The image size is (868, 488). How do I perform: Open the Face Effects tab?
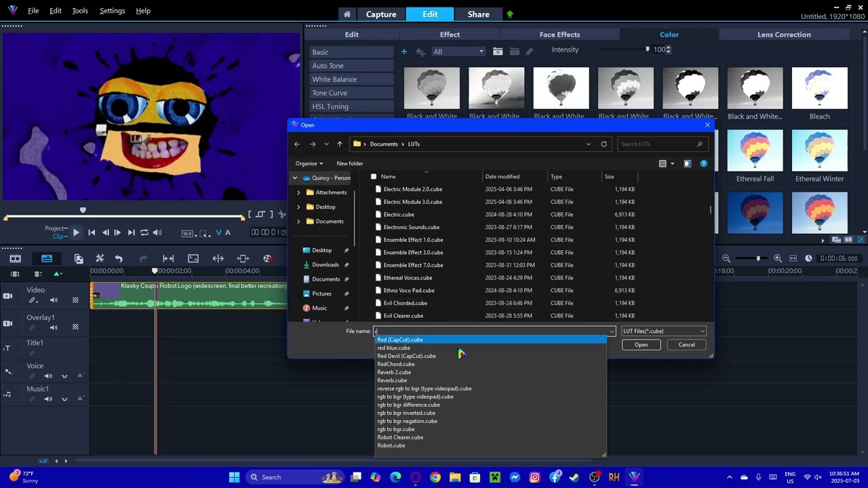(x=559, y=35)
